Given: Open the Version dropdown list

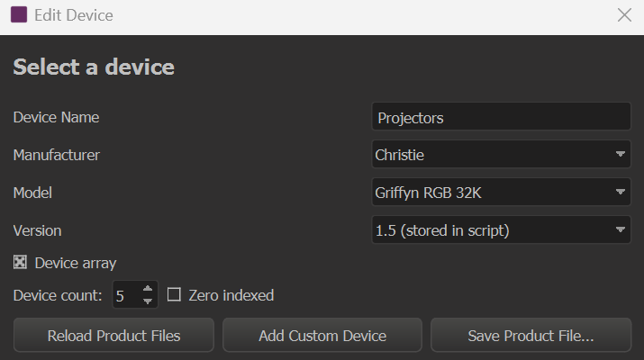Looking at the screenshot, I should pos(501,230).
